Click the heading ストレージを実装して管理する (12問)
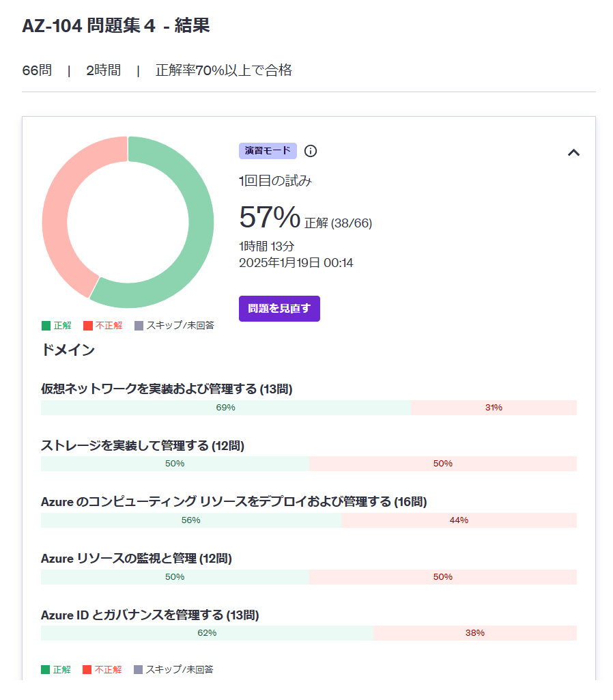Image resolution: width=613 pixels, height=700 pixels. tap(142, 445)
